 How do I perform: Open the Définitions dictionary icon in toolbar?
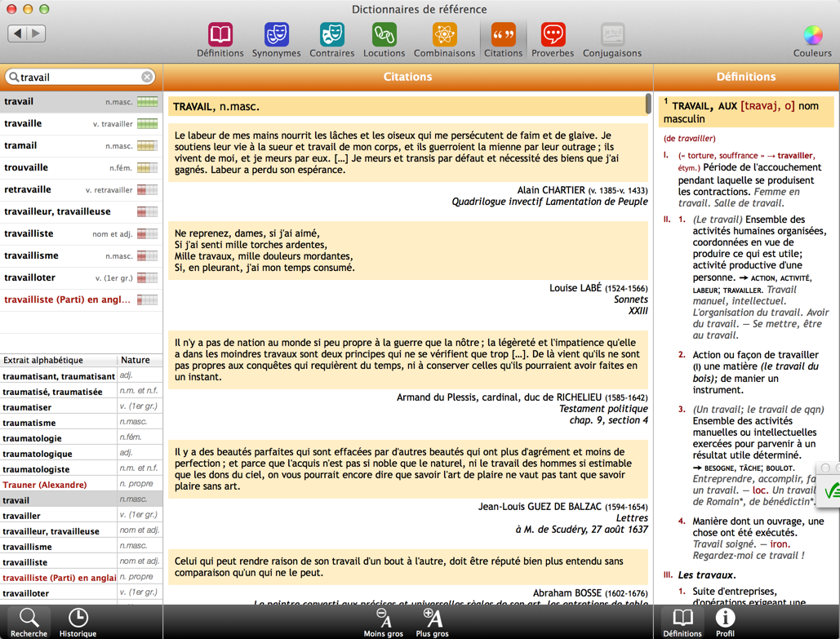pos(220,40)
